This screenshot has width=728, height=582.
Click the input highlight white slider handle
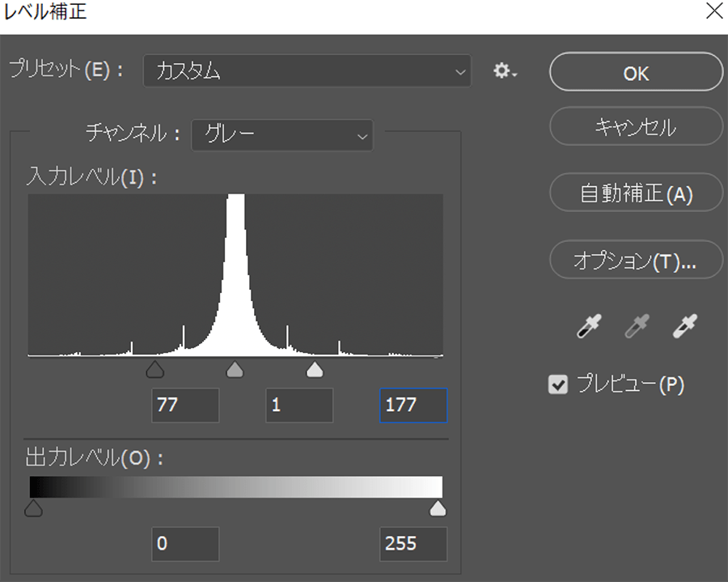[x=315, y=369]
